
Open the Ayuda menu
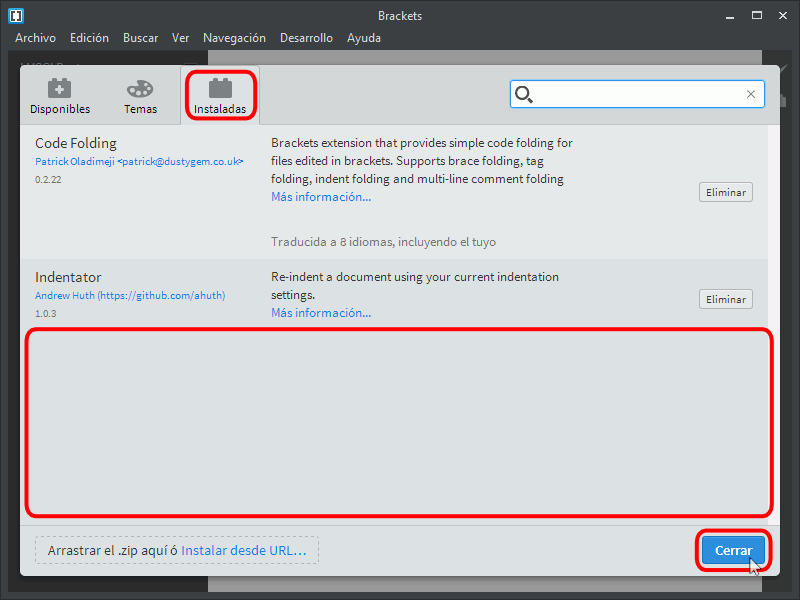(x=364, y=38)
